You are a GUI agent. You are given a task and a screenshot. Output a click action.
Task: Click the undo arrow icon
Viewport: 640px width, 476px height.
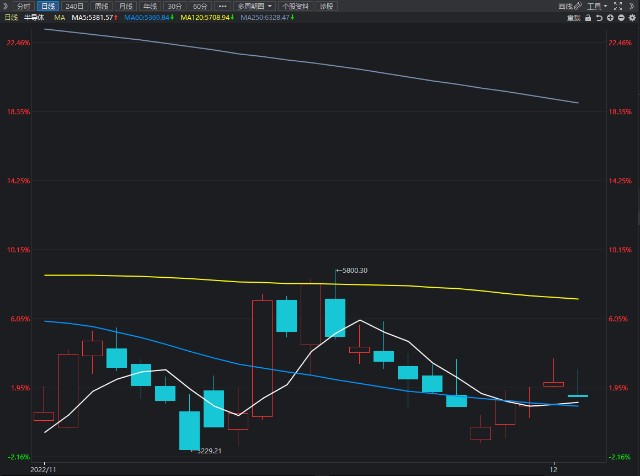pos(599,18)
